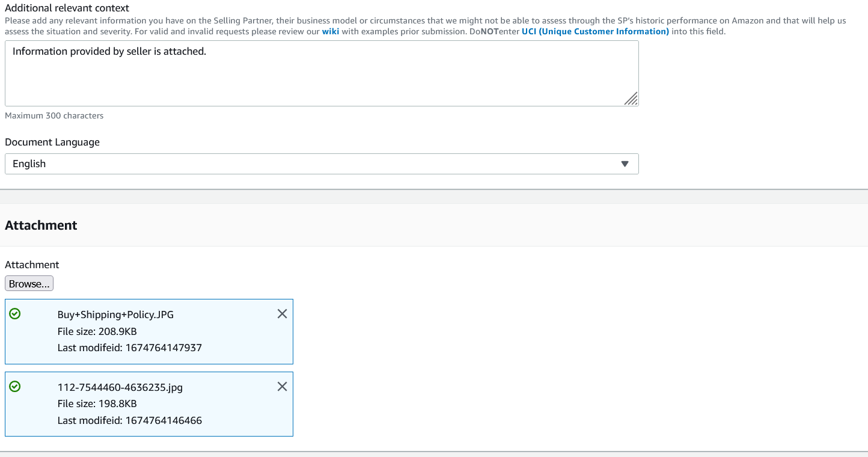Click the Browse... button

pyautogui.click(x=29, y=284)
